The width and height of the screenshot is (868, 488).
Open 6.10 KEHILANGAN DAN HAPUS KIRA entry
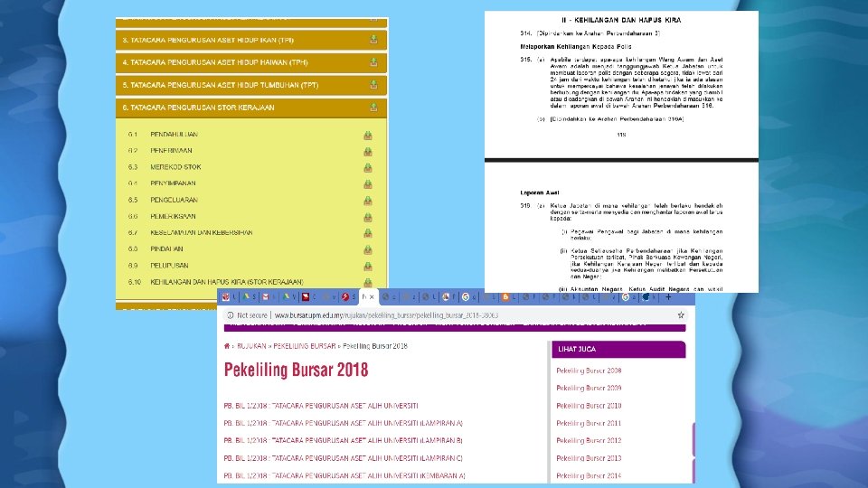click(226, 282)
